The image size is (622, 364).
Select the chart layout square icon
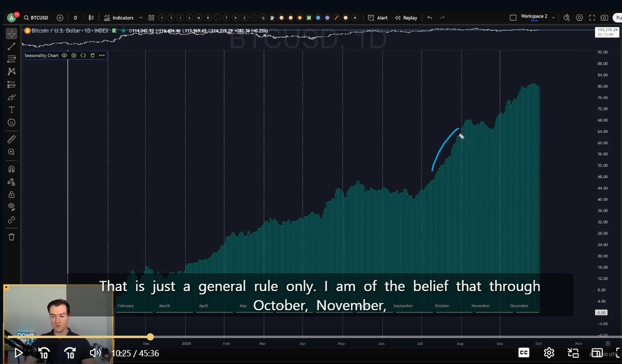513,18
